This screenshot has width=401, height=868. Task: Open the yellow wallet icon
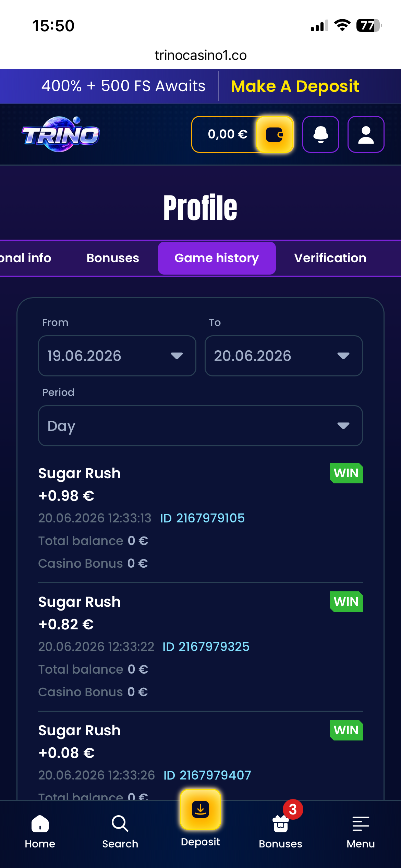click(275, 134)
